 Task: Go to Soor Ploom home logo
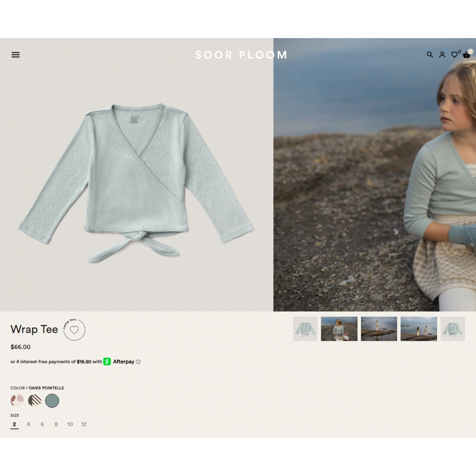241,55
